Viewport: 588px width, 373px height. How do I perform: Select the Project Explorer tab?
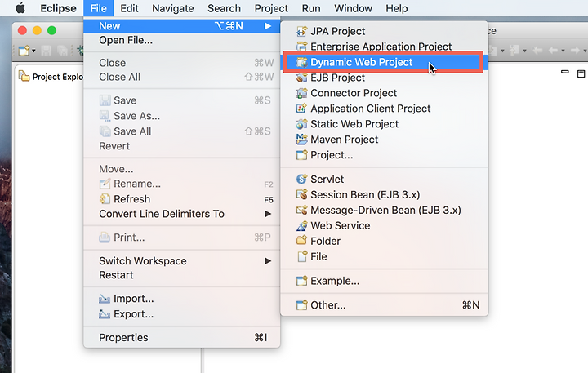[x=51, y=77]
